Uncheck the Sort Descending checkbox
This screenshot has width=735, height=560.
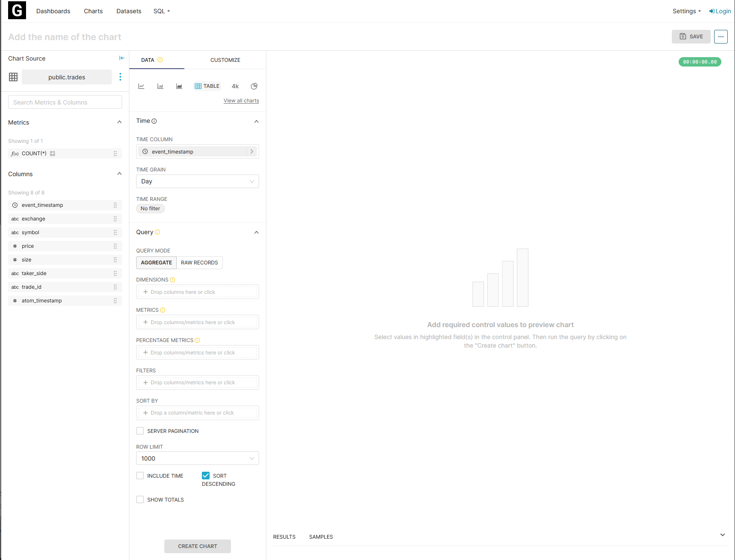[206, 476]
